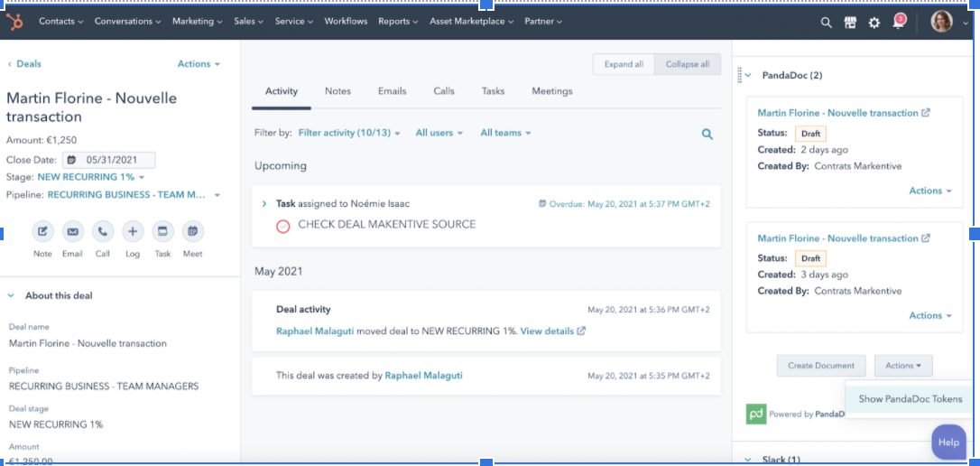The height and width of the screenshot is (466, 980).
Task: Open the View details link
Action: (x=547, y=331)
